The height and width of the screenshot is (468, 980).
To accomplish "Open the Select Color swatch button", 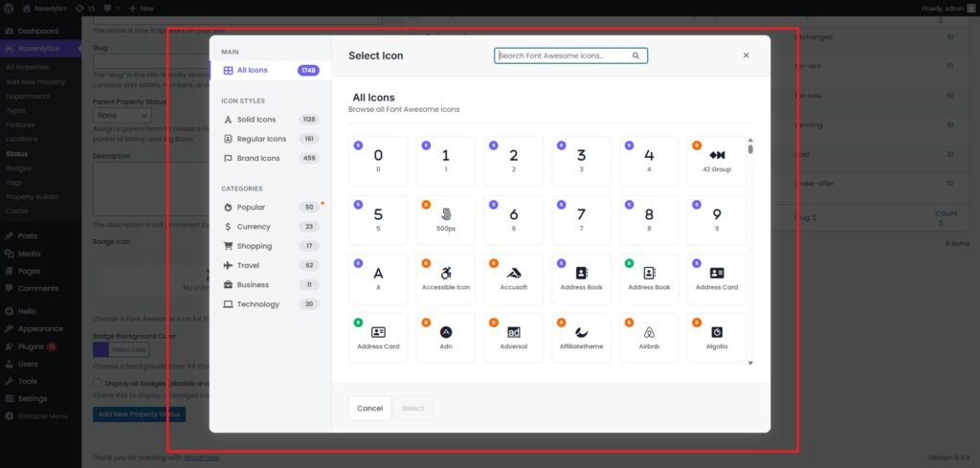I will coord(120,349).
